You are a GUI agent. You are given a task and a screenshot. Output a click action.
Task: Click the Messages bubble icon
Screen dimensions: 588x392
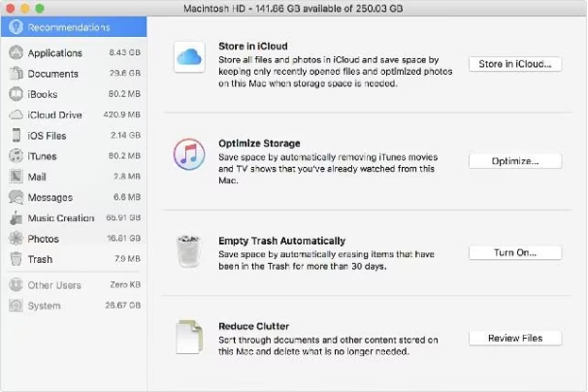click(x=16, y=197)
